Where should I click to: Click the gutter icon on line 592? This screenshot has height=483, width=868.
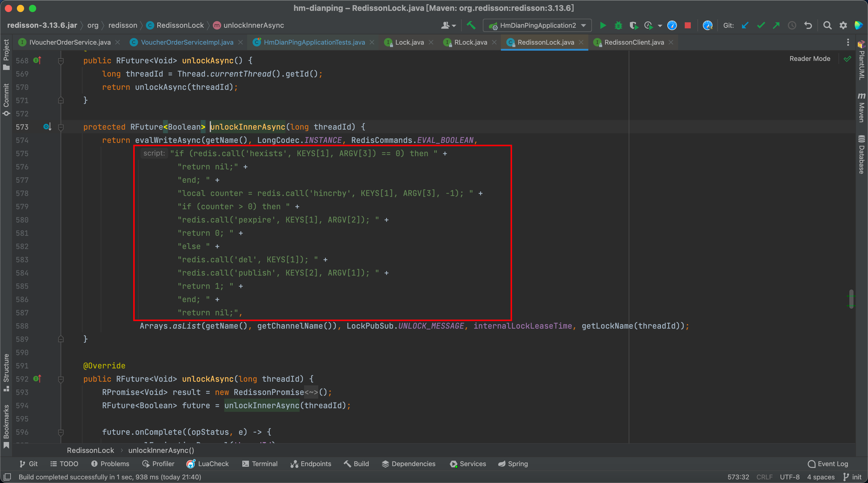(x=37, y=379)
